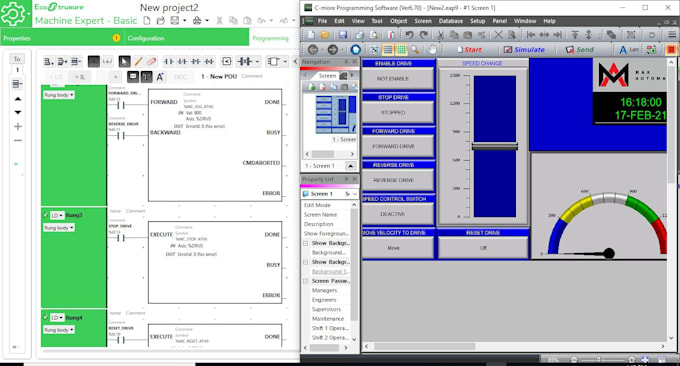Image resolution: width=680 pixels, height=366 pixels.
Task: Select Screen 1 thumbnail in Navigation panel
Action: pos(336,114)
